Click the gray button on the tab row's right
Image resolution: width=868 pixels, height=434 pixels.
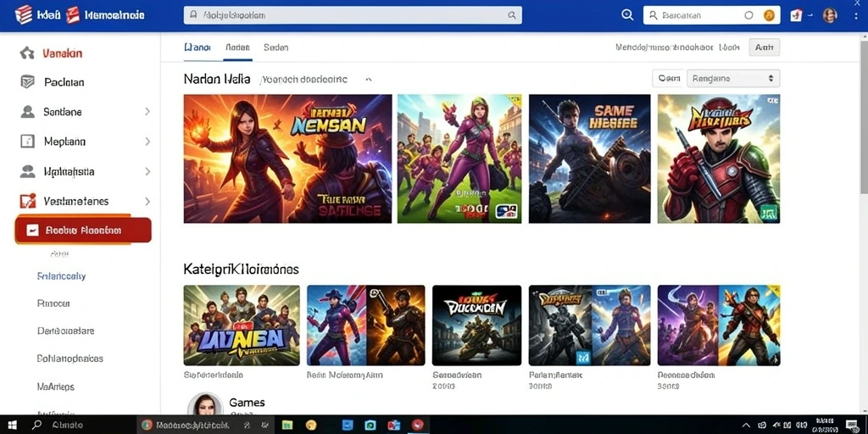point(764,47)
